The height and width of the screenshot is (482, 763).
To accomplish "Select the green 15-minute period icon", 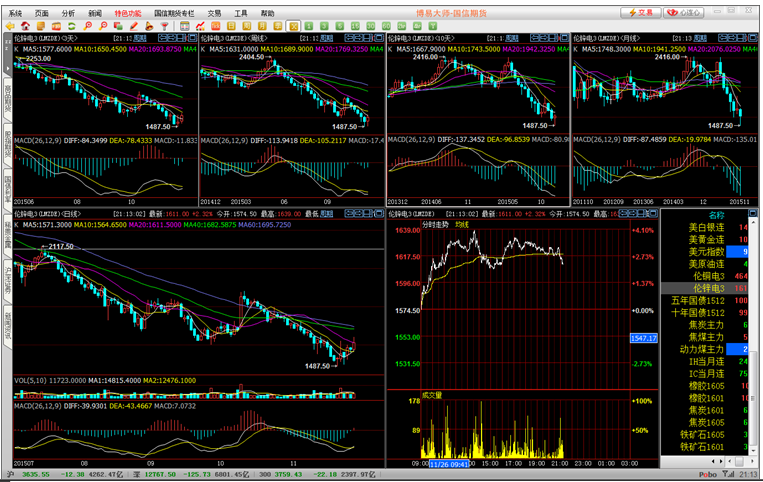I will click(355, 26).
